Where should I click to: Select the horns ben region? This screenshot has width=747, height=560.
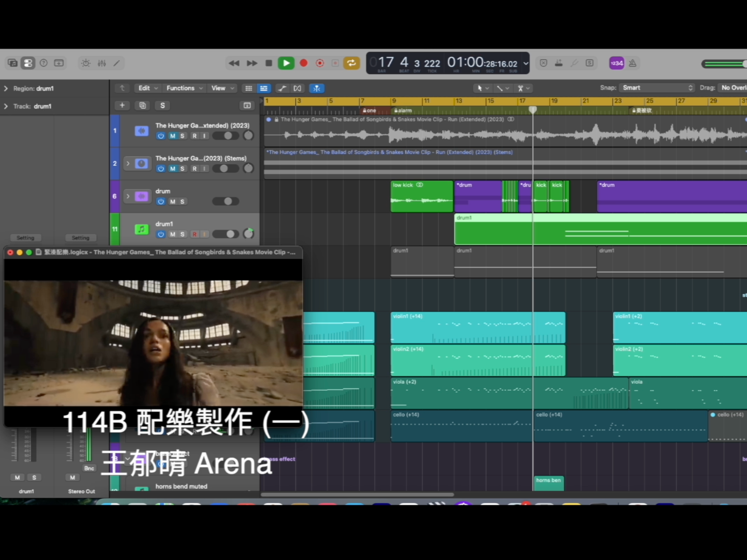pos(549,483)
